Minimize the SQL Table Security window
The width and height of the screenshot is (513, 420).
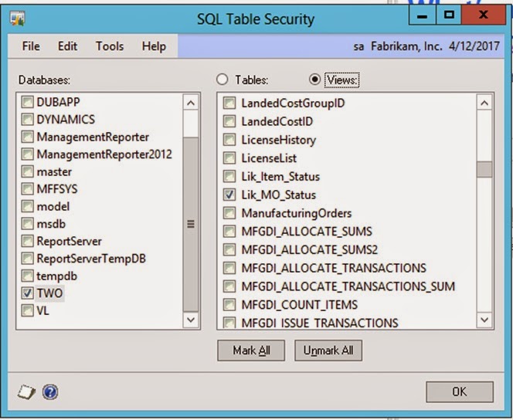click(423, 15)
